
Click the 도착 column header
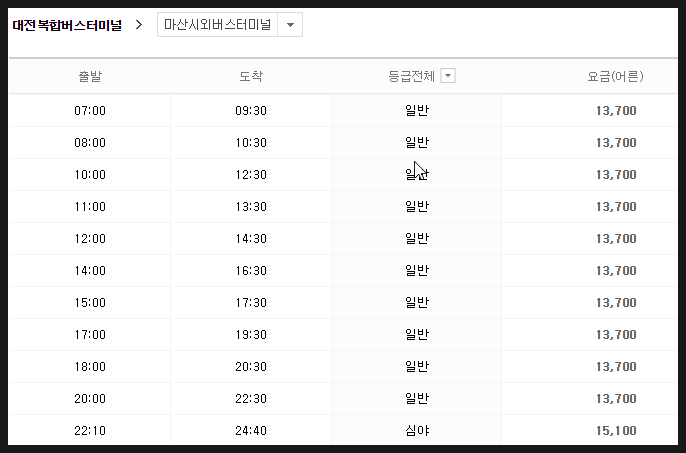pos(251,76)
